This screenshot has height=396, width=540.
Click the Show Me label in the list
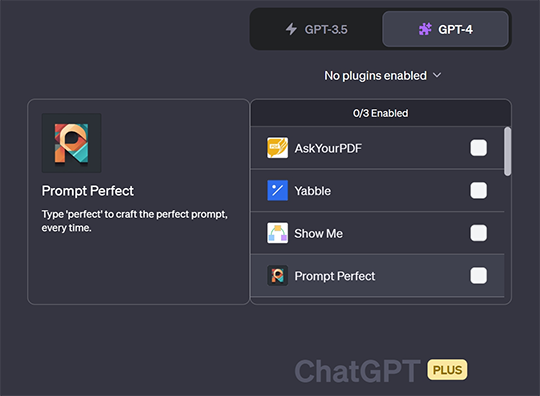point(318,233)
